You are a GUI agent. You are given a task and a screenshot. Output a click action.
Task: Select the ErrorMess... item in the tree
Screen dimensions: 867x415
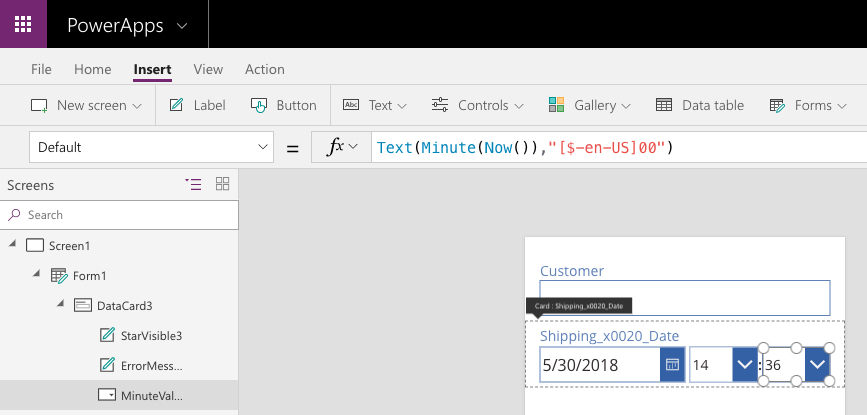point(152,365)
